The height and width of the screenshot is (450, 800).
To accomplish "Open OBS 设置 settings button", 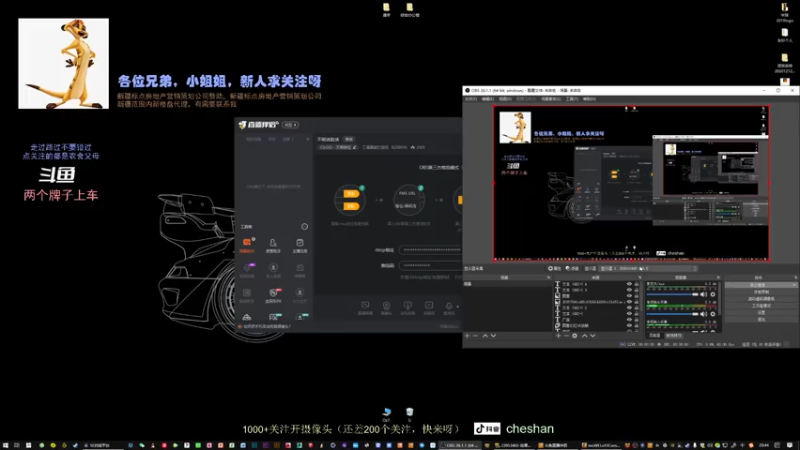I will [761, 312].
